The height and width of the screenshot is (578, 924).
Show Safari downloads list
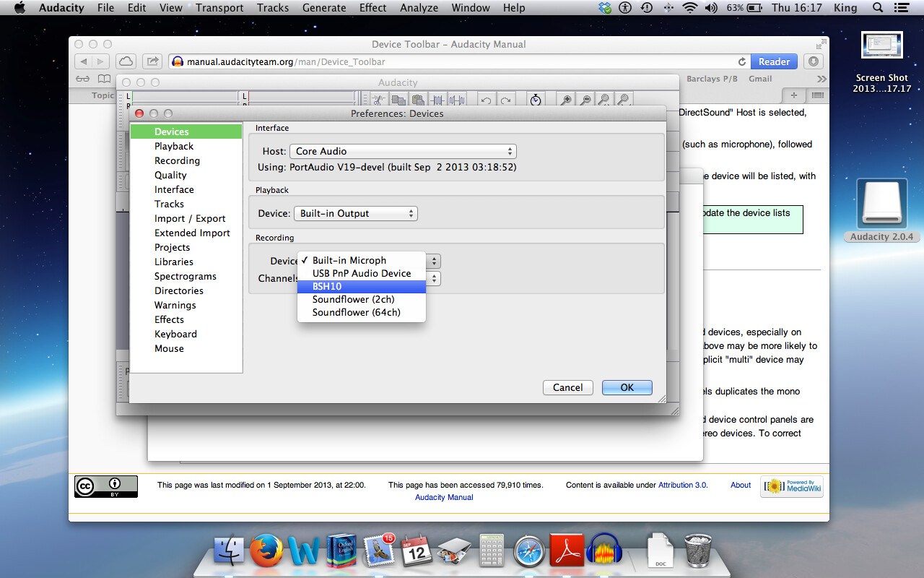pyautogui.click(x=814, y=61)
